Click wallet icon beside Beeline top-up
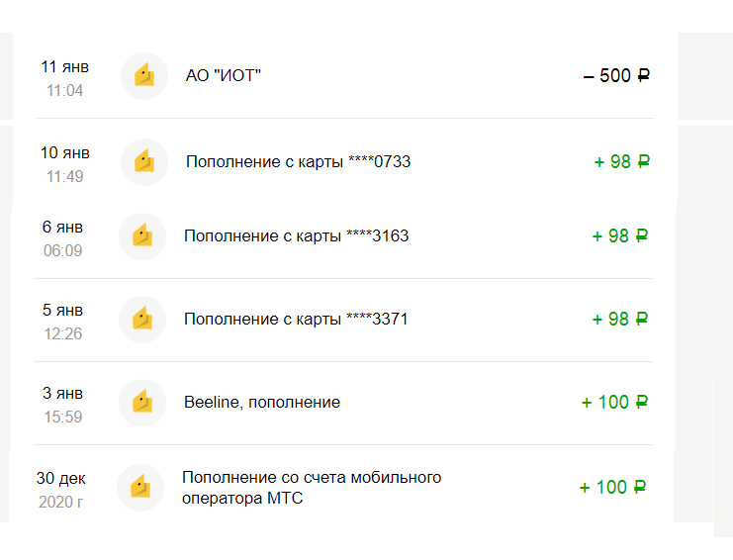This screenshot has height=560, width=733. coord(142,403)
